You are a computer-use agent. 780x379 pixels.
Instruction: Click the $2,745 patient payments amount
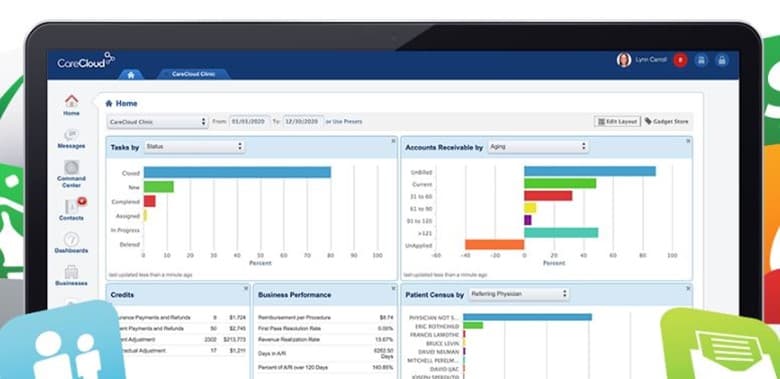point(237,328)
